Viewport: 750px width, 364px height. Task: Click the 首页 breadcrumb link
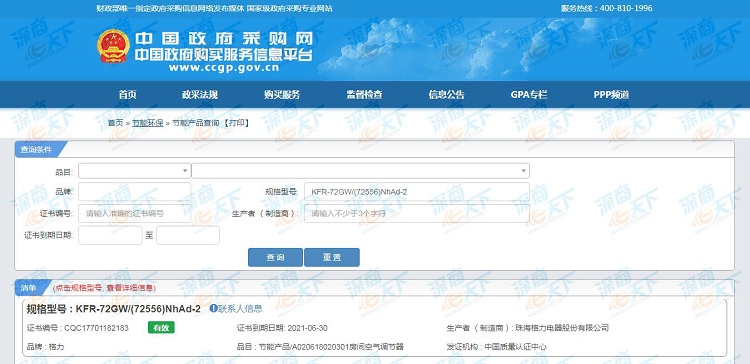point(115,123)
